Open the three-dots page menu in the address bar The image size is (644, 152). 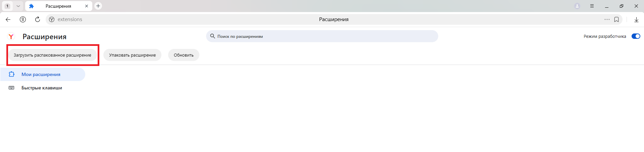[x=607, y=19]
